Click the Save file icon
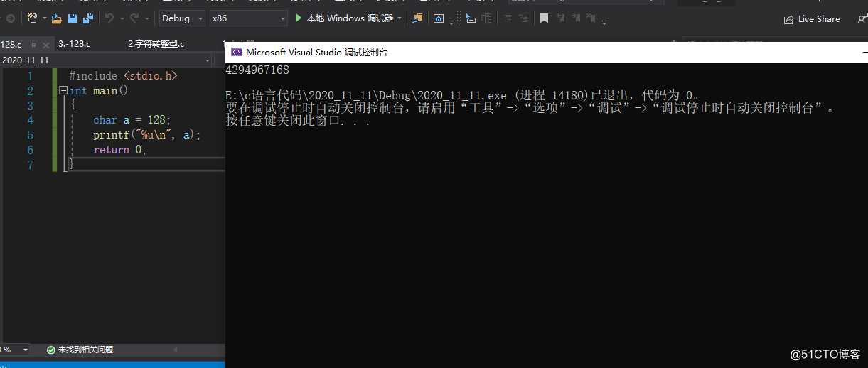This screenshot has height=368, width=868. pyautogui.click(x=72, y=18)
